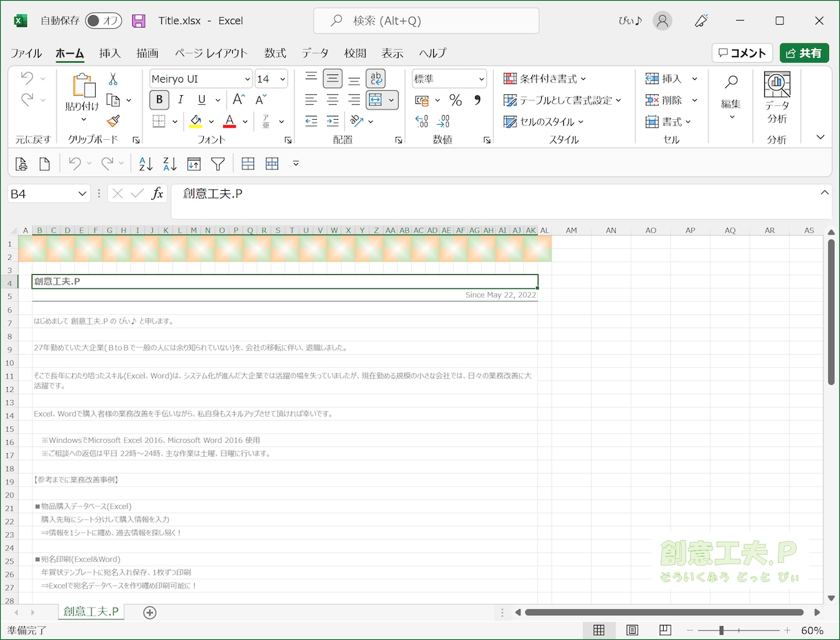The height and width of the screenshot is (640, 840).
Task: Open the font name dropdown Meiryo UI
Action: click(x=247, y=79)
